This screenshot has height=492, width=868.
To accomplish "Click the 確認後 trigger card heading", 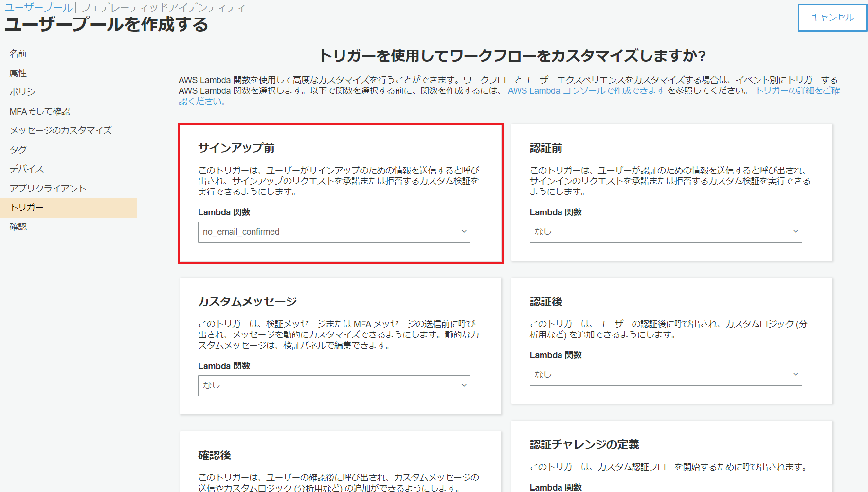I will click(x=215, y=455).
